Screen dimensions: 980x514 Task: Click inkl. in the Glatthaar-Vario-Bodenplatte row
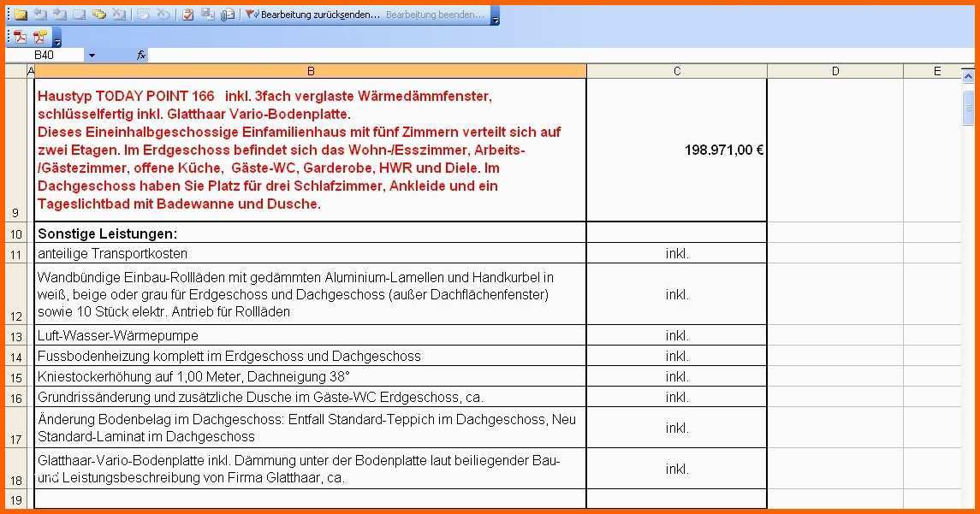pos(677,469)
